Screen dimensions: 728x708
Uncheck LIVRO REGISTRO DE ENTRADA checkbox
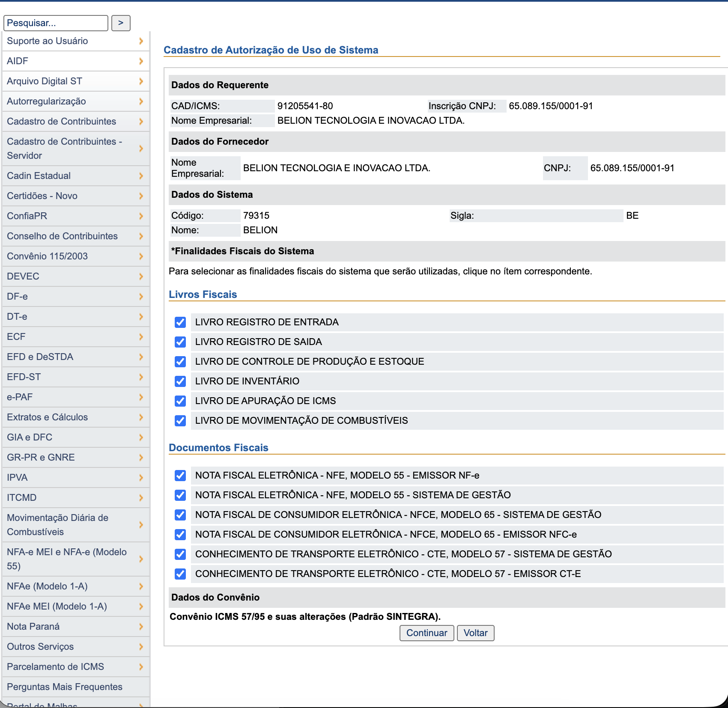[x=180, y=322]
